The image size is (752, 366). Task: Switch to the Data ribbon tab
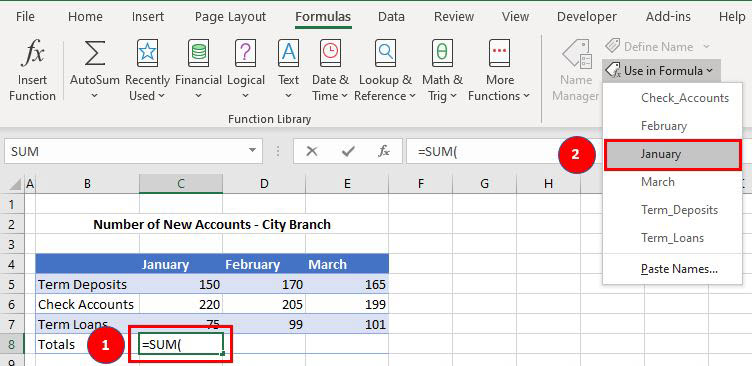pyautogui.click(x=391, y=17)
